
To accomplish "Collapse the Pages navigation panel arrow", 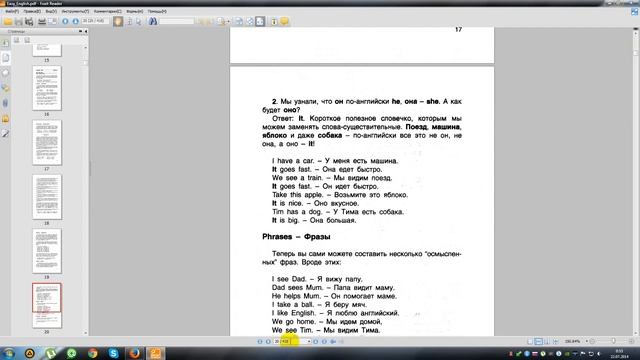I will [86, 31].
